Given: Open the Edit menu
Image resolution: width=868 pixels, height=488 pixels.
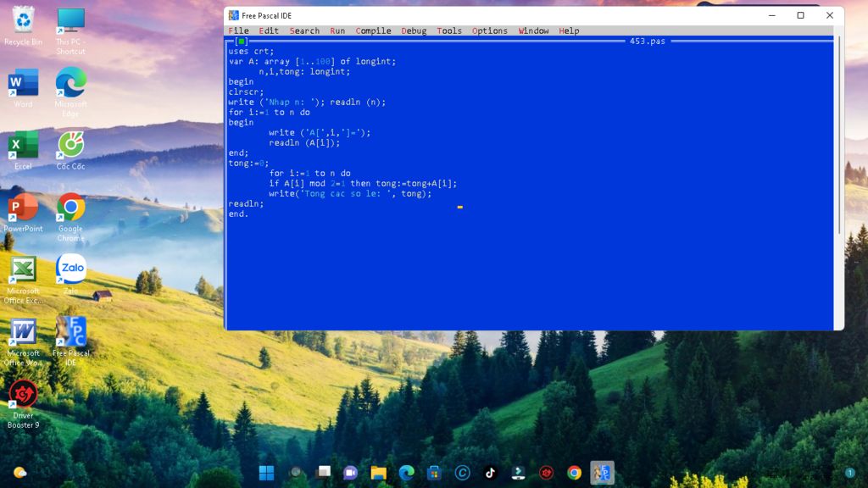Looking at the screenshot, I should (269, 31).
